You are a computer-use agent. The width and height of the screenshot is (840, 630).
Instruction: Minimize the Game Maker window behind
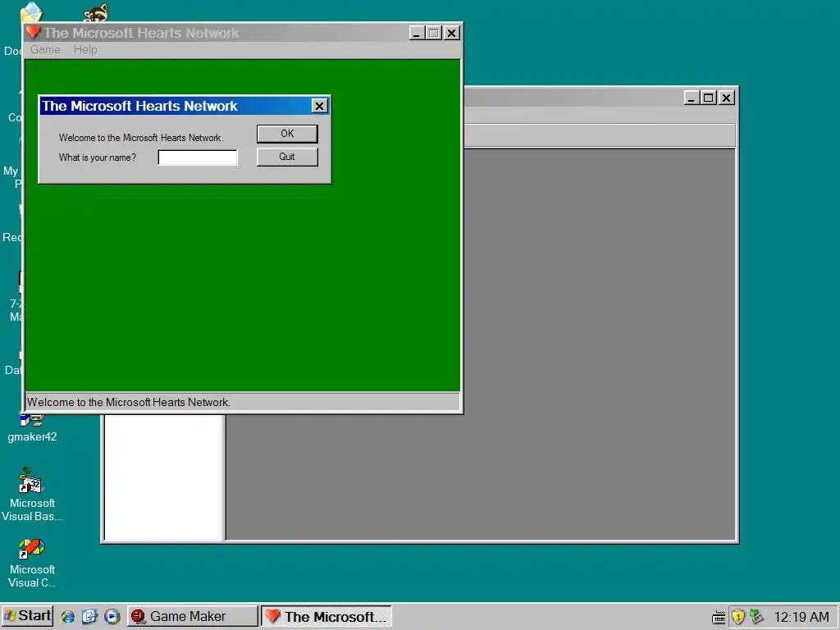pyautogui.click(x=692, y=98)
